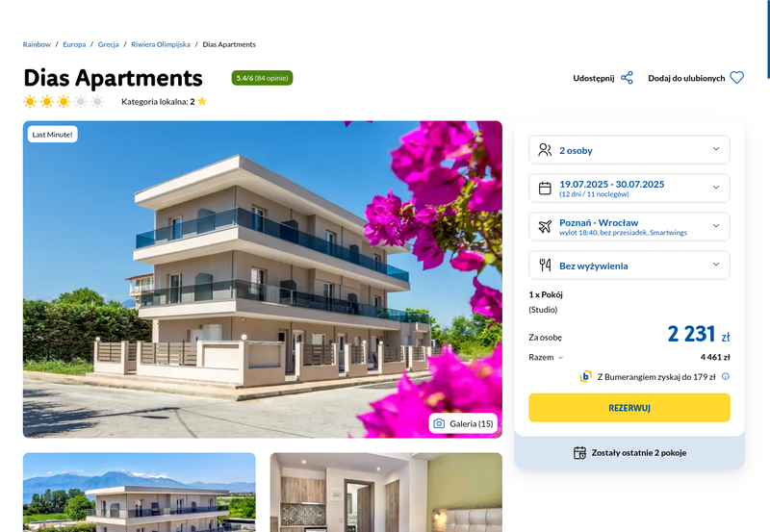Image resolution: width=770 pixels, height=532 pixels.
Task: Click the info icon beside Bumerang offer
Action: point(726,376)
